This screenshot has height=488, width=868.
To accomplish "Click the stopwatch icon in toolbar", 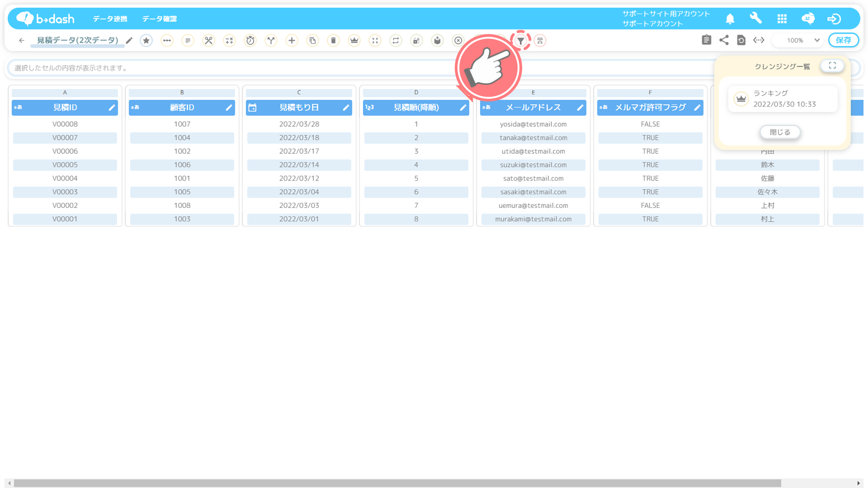I will tap(250, 41).
